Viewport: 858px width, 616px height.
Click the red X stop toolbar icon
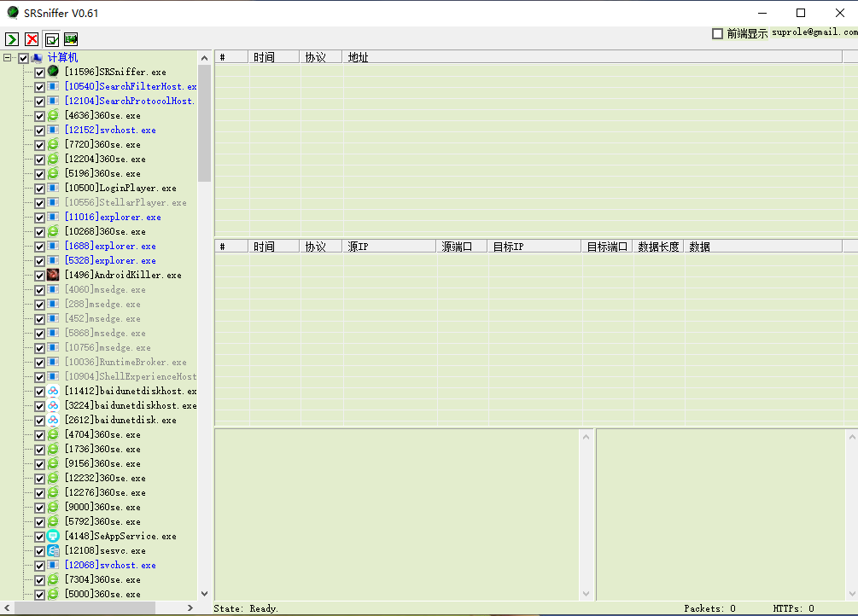[32, 39]
